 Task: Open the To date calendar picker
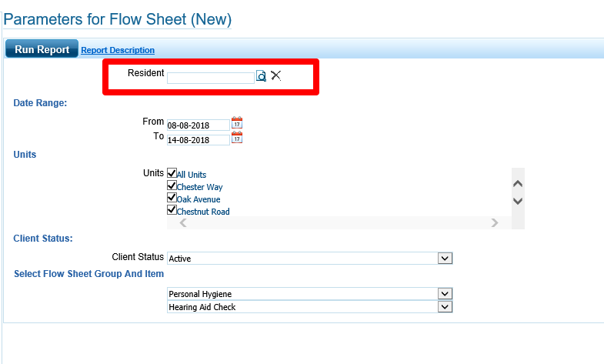pos(237,138)
